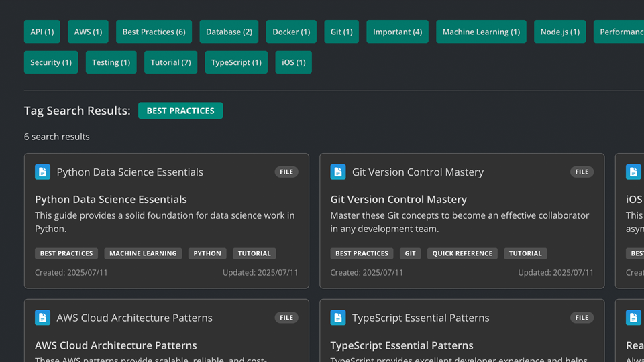Screen dimensions: 644x362
Task: Filter by the API (1) tag
Action: tap(42, 32)
